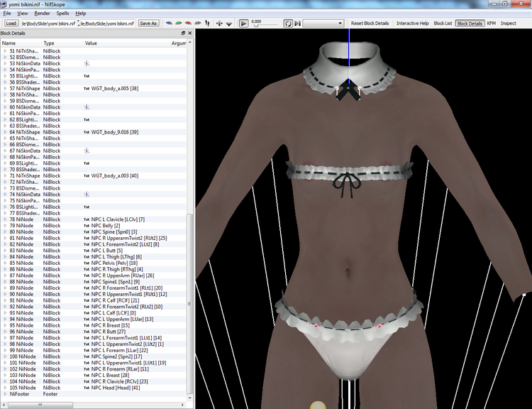Open the Spells menu
532x409 pixels.
62,13
